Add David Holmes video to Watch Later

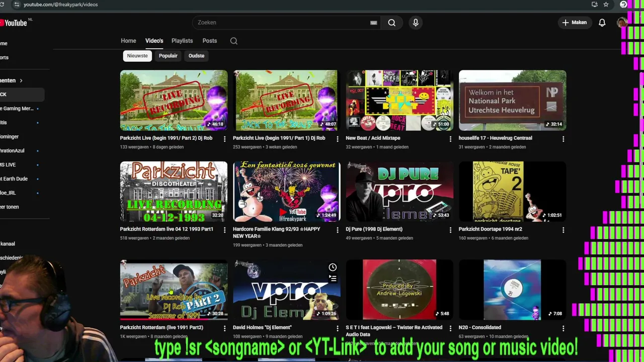tap(333, 267)
